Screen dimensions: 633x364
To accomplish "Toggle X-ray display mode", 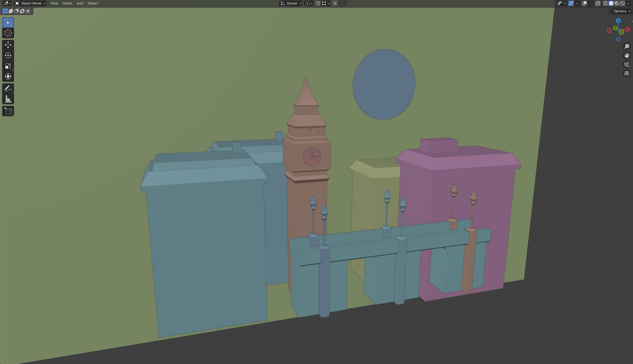I will pos(598,3).
